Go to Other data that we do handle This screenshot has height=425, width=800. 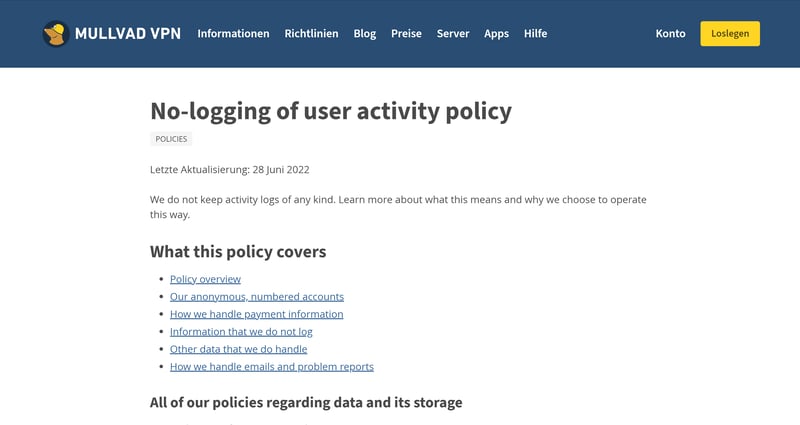(x=238, y=349)
